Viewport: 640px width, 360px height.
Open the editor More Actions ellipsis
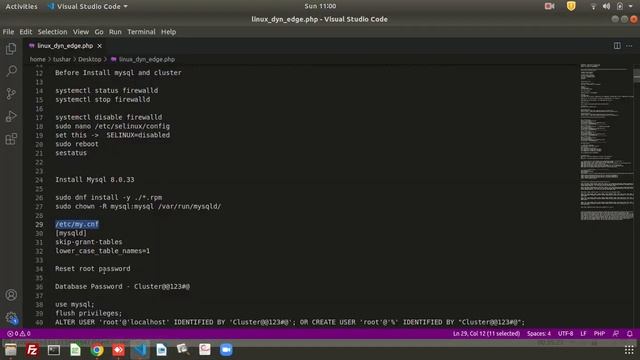[x=629, y=46]
